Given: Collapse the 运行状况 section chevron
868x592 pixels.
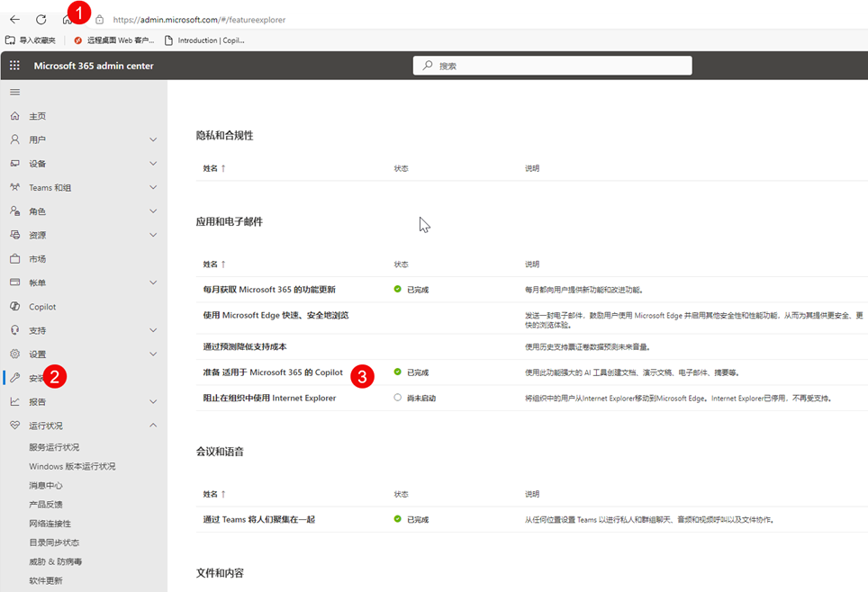Looking at the screenshot, I should click(153, 425).
